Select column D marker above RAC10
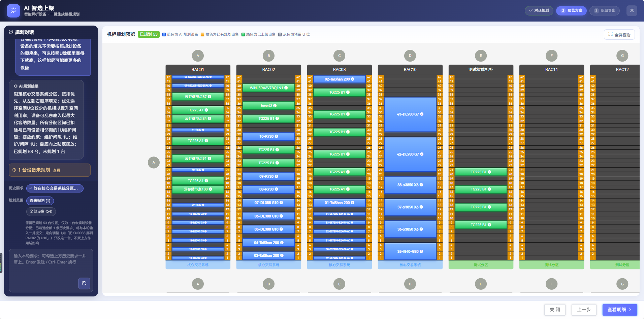This screenshot has width=644, height=319. pos(410,56)
